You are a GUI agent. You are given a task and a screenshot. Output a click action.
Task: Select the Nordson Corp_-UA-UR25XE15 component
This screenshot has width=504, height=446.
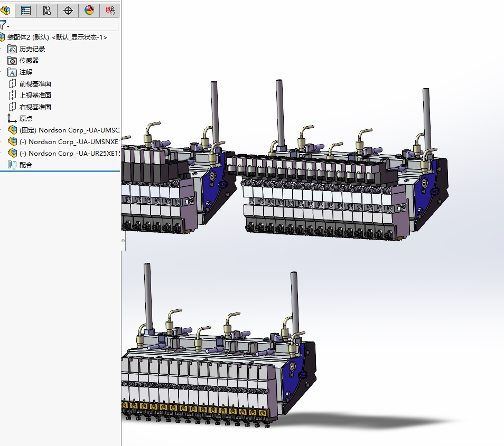click(69, 153)
